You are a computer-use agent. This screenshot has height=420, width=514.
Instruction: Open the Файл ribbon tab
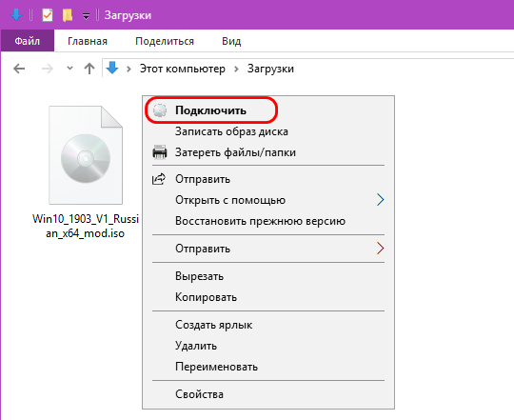[x=28, y=41]
